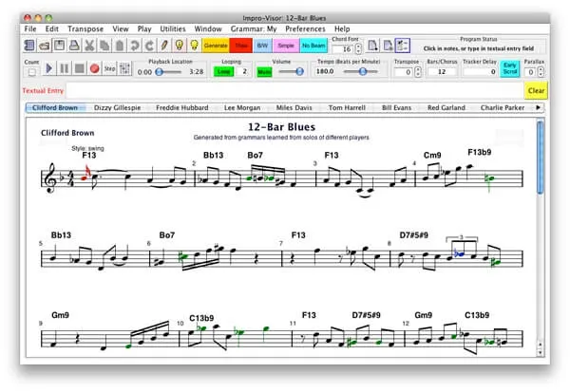Toggle the Count checkbox
Image resolution: width=570 pixels, height=392 pixels.
(31, 71)
